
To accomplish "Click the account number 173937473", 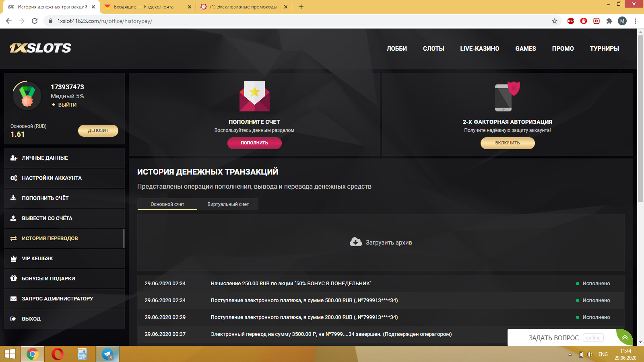I will click(67, 87).
